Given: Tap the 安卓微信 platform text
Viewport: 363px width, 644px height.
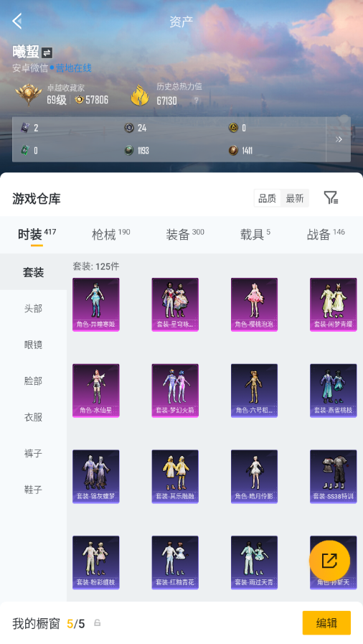Looking at the screenshot, I should [30, 68].
